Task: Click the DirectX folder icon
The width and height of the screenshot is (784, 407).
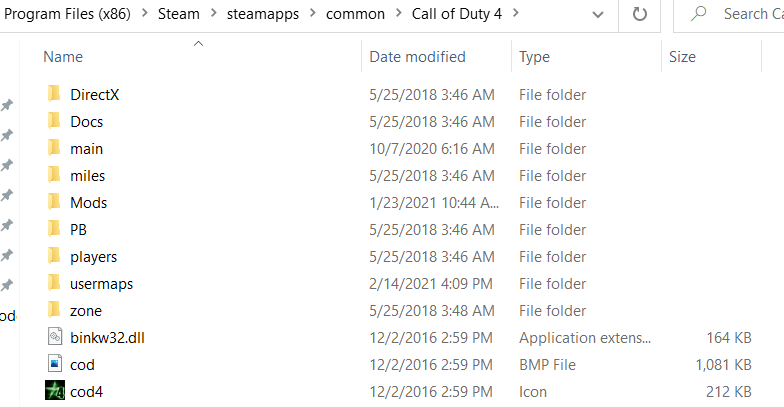Action: [54, 94]
